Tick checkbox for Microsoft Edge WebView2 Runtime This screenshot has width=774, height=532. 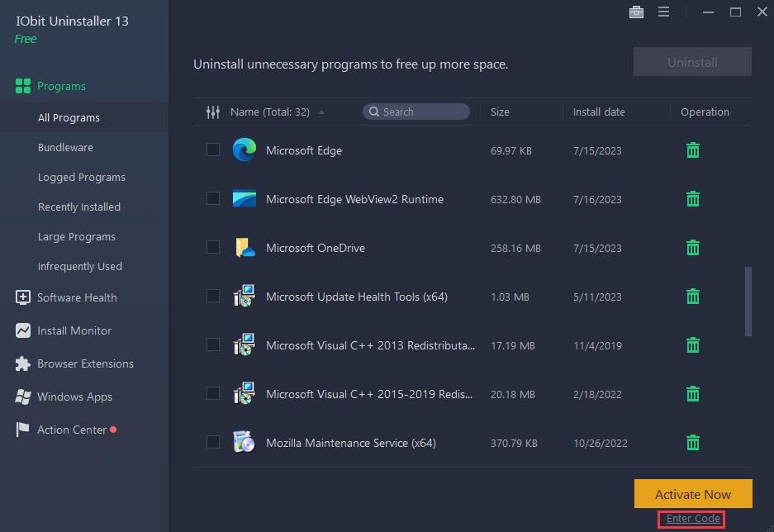pos(213,198)
